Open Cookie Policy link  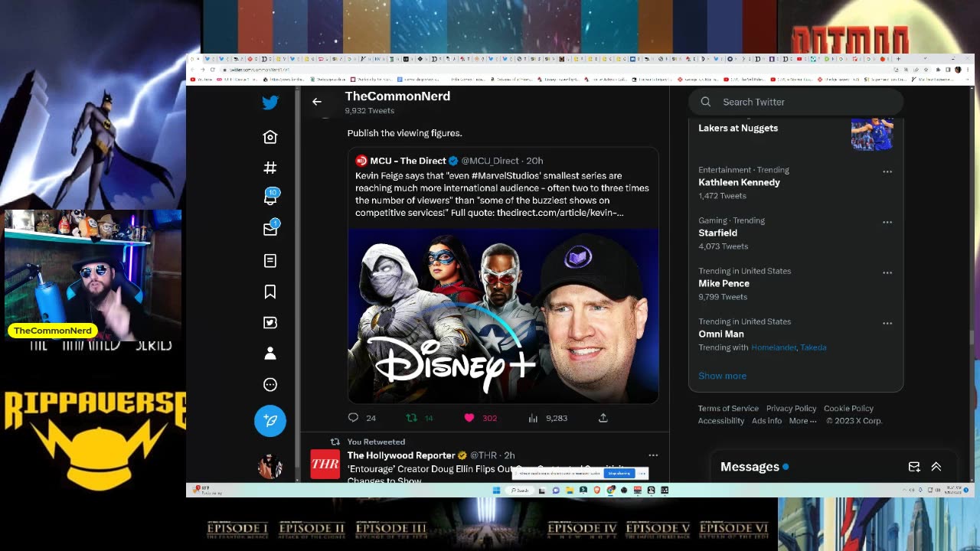tap(848, 409)
